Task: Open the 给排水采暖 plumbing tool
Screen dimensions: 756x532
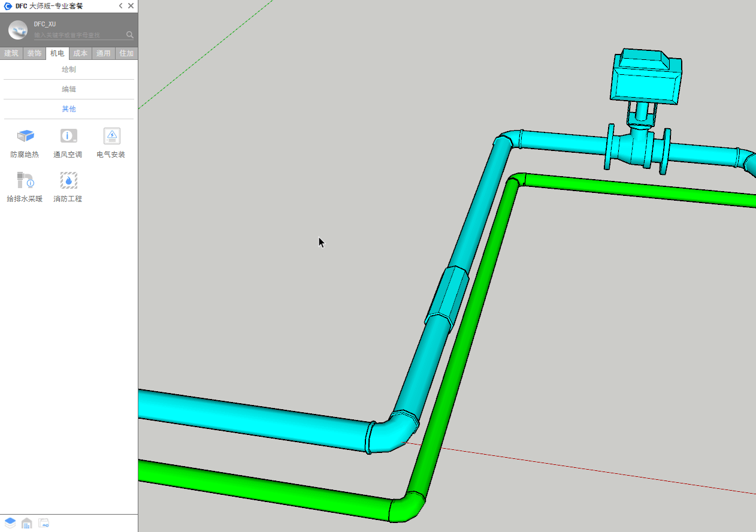Action: click(x=25, y=180)
